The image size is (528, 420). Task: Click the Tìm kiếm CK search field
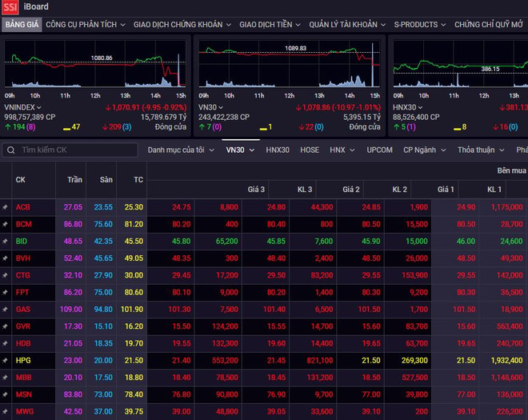(76, 150)
